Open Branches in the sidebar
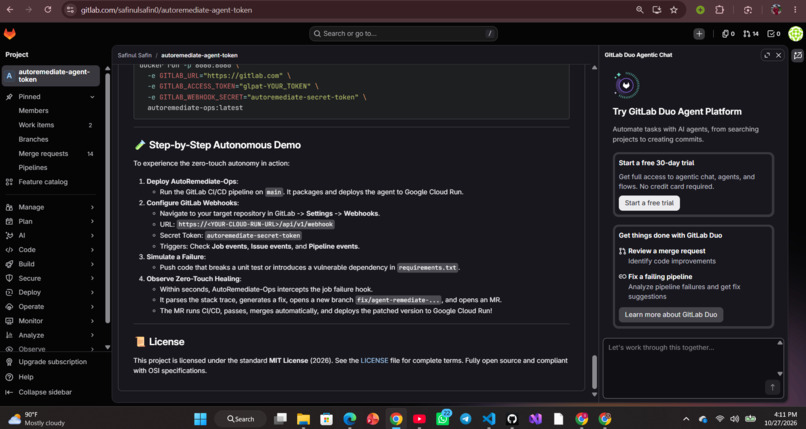Screen dimensions: 806x429 50,139
